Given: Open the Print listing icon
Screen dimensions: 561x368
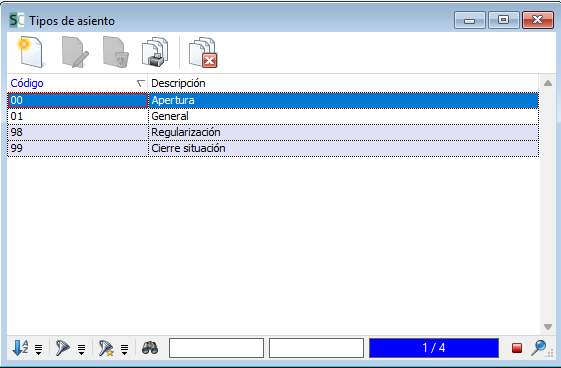Looking at the screenshot, I should [155, 52].
